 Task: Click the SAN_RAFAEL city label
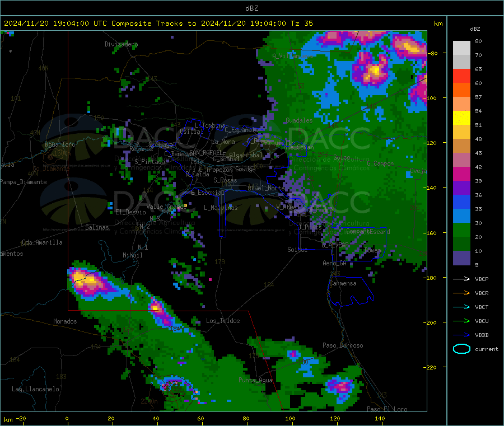(206, 152)
